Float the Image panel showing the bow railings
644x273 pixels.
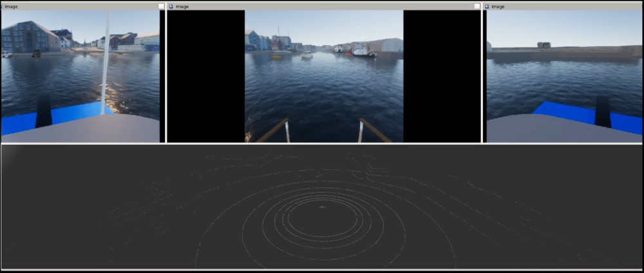(477, 6)
